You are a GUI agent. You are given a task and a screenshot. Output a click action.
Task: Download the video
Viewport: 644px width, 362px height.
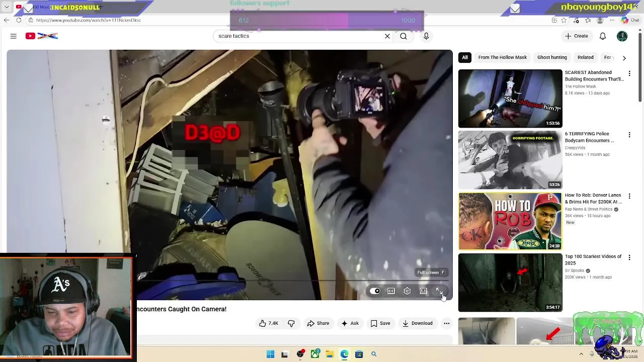pyautogui.click(x=418, y=323)
